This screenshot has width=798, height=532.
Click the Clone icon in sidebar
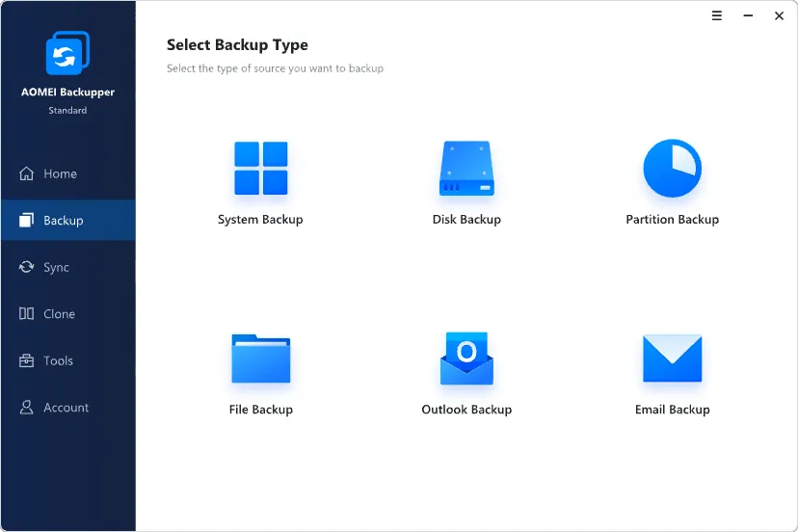27,314
